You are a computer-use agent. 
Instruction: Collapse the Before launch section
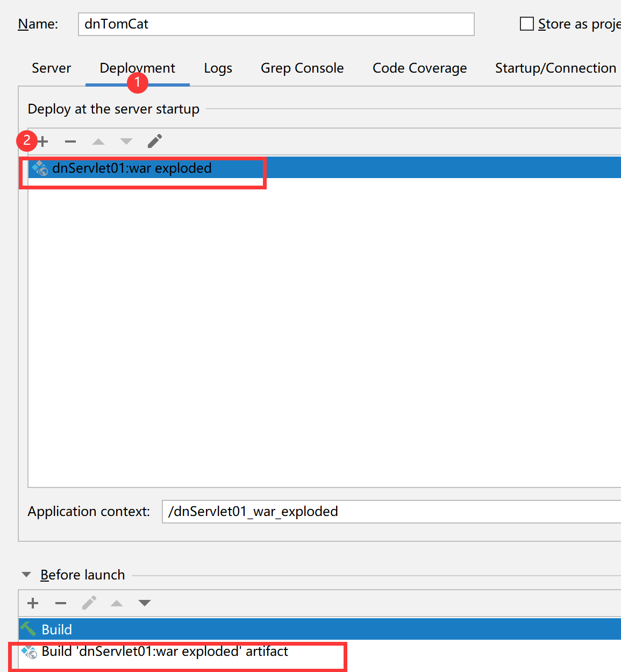tap(26, 575)
